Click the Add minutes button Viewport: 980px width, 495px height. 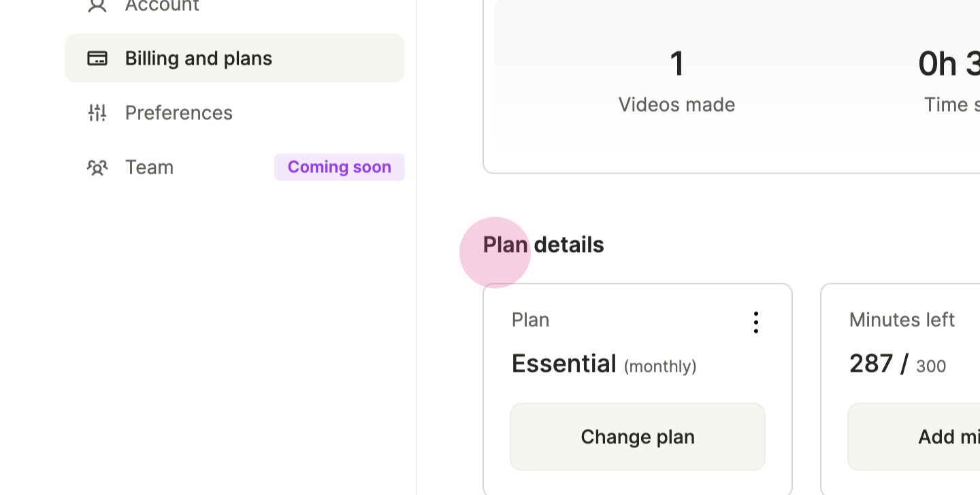click(914, 436)
